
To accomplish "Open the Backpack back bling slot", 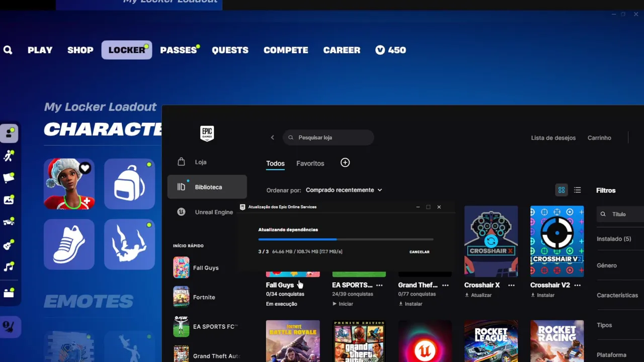I will (129, 184).
